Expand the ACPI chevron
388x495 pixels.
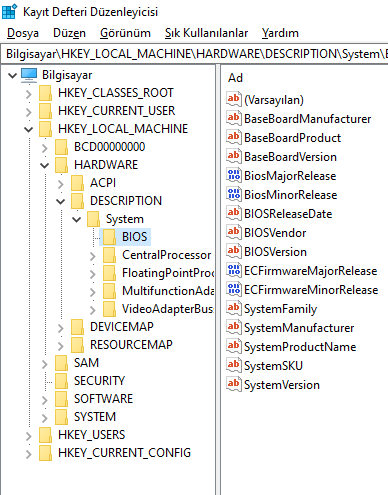click(61, 184)
